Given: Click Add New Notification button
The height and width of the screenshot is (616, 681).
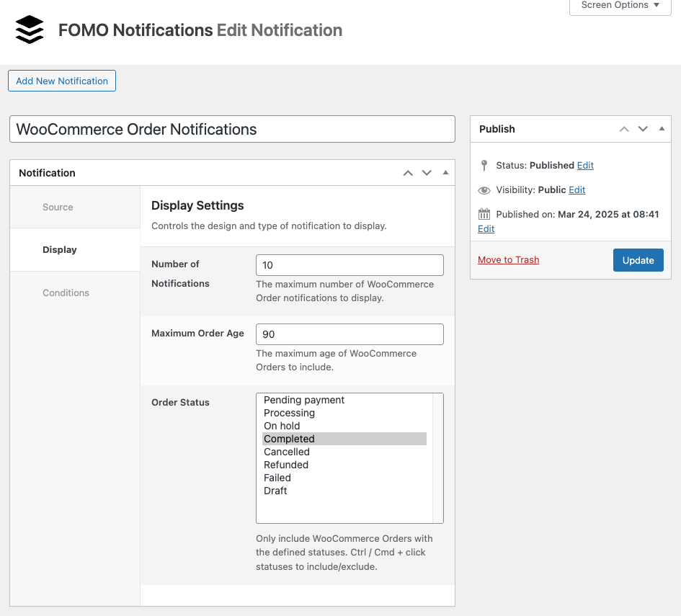Looking at the screenshot, I should 62,81.
